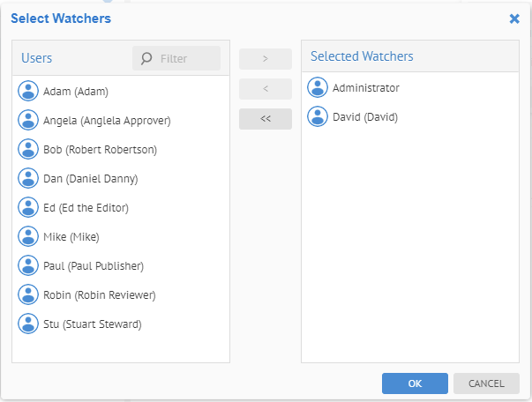Select Mike (Mike) from Users list
This screenshot has width=532, height=402.
(71, 236)
